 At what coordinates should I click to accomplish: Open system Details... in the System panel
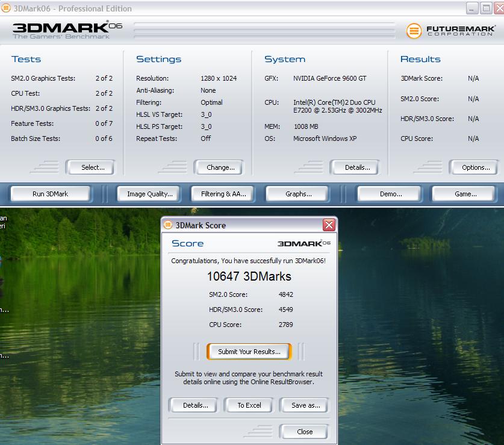[361, 167]
